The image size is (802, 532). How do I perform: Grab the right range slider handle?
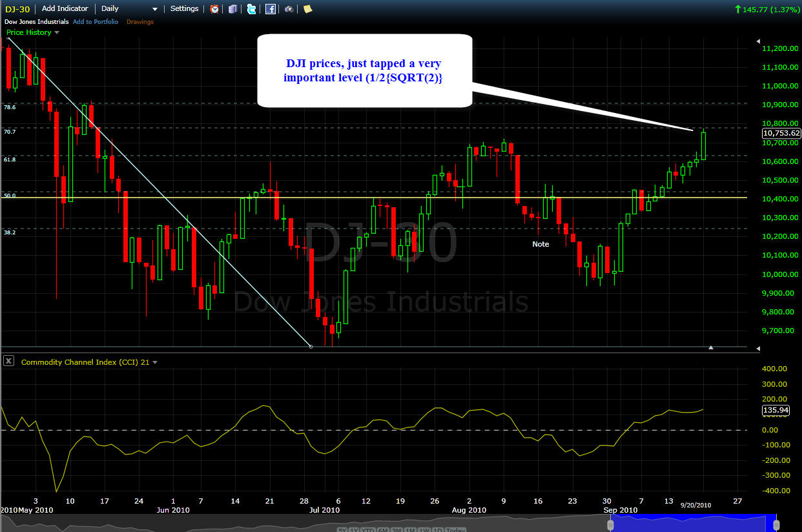coord(777,525)
